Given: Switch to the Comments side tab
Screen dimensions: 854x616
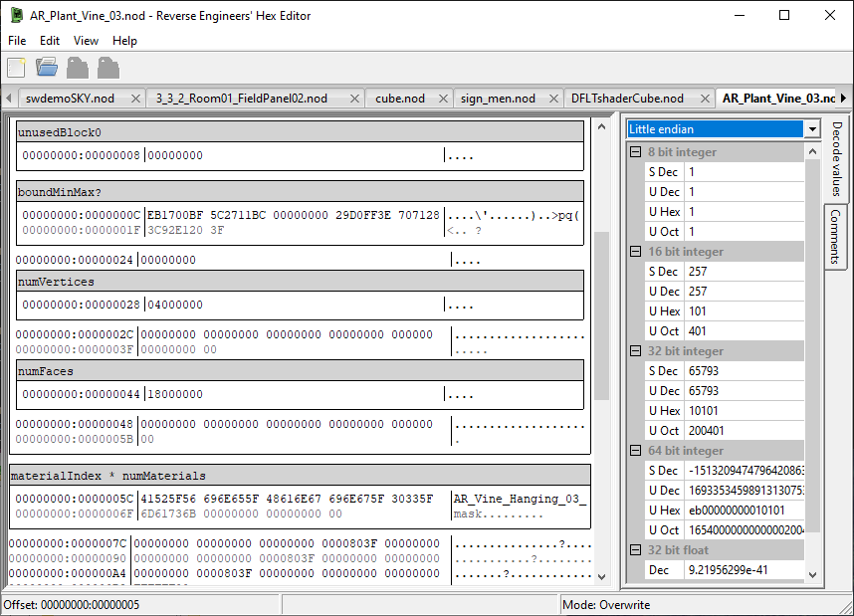Looking at the screenshot, I should pyautogui.click(x=835, y=237).
